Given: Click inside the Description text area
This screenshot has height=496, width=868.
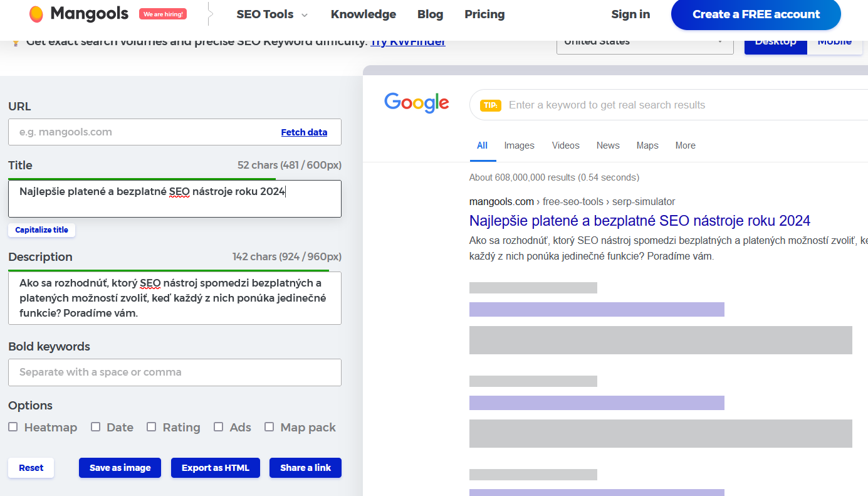Looking at the screenshot, I should click(x=175, y=298).
